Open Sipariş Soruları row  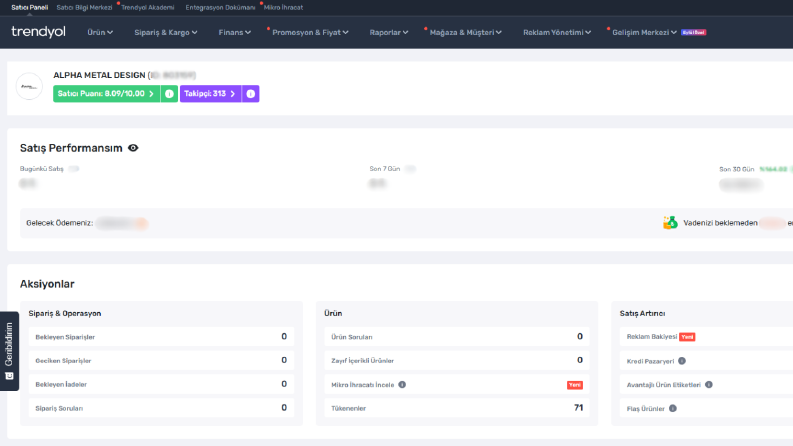pos(161,408)
